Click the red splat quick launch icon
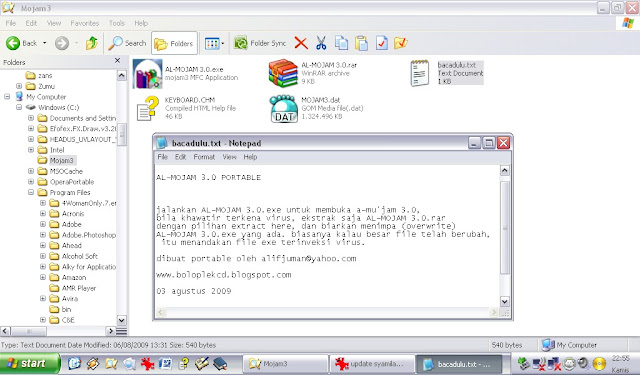640x375 pixels. point(147,363)
